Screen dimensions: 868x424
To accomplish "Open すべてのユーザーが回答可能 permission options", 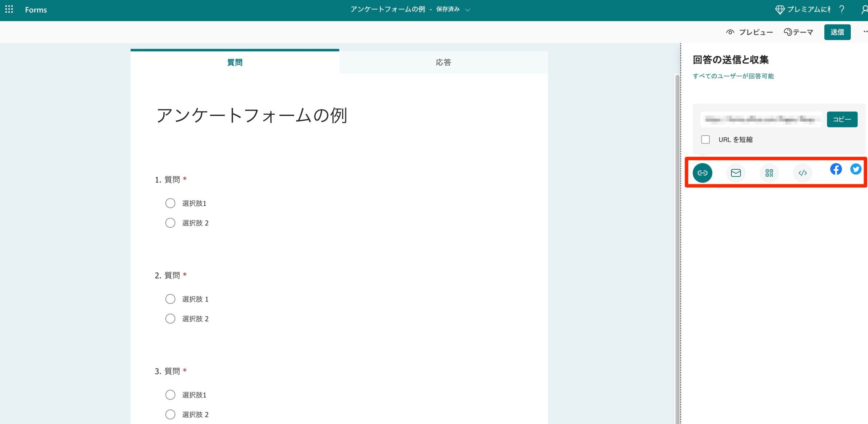I will [x=733, y=76].
